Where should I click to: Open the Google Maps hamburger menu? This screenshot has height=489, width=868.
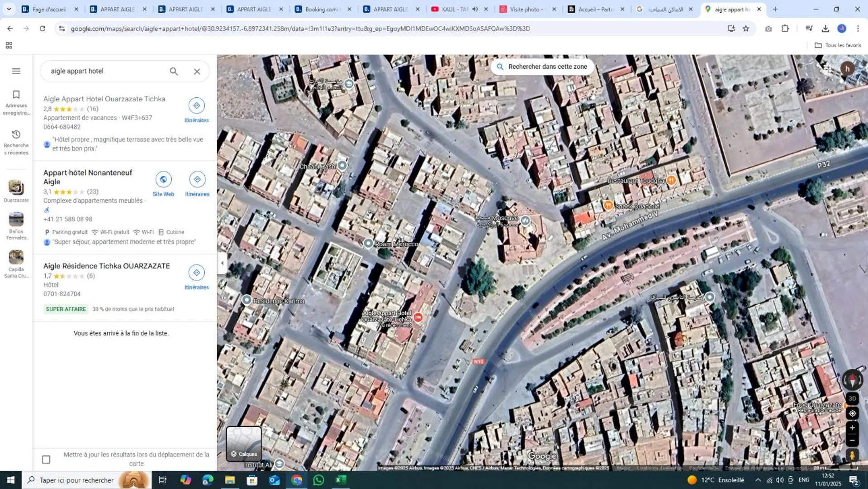coord(16,71)
